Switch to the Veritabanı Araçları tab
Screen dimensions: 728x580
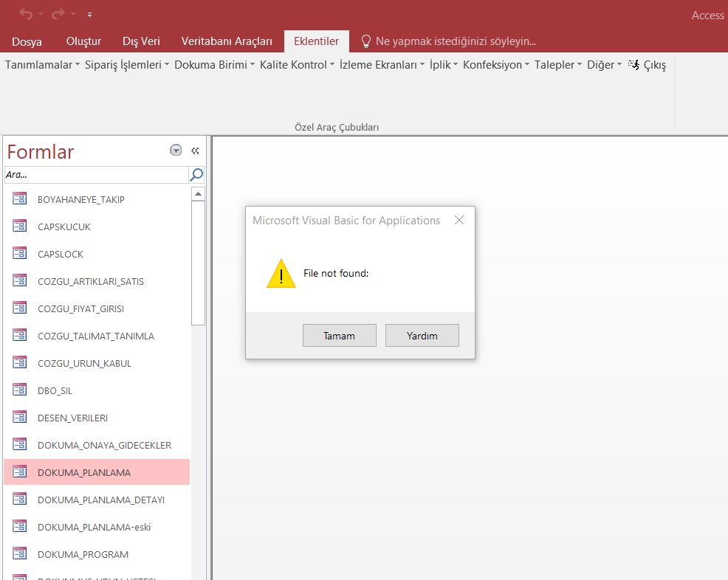point(227,41)
